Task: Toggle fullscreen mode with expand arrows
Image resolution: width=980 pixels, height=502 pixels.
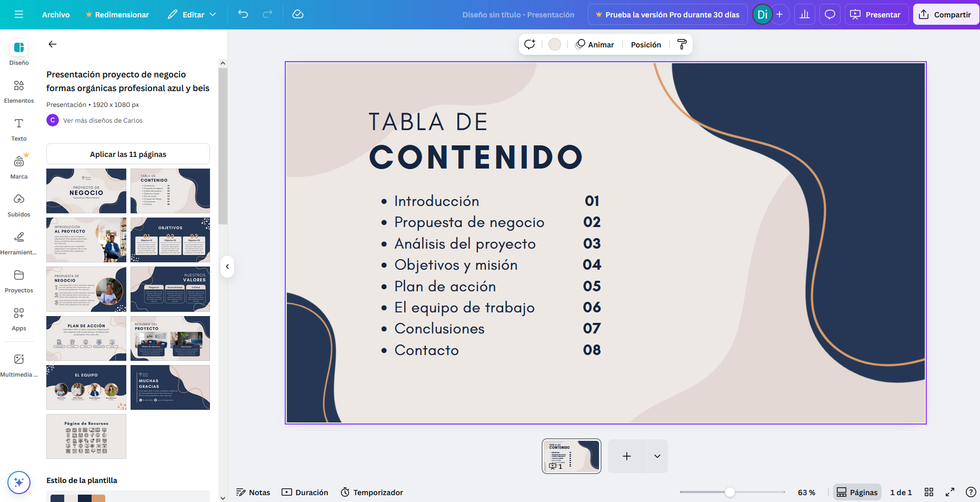Action: 950,492
